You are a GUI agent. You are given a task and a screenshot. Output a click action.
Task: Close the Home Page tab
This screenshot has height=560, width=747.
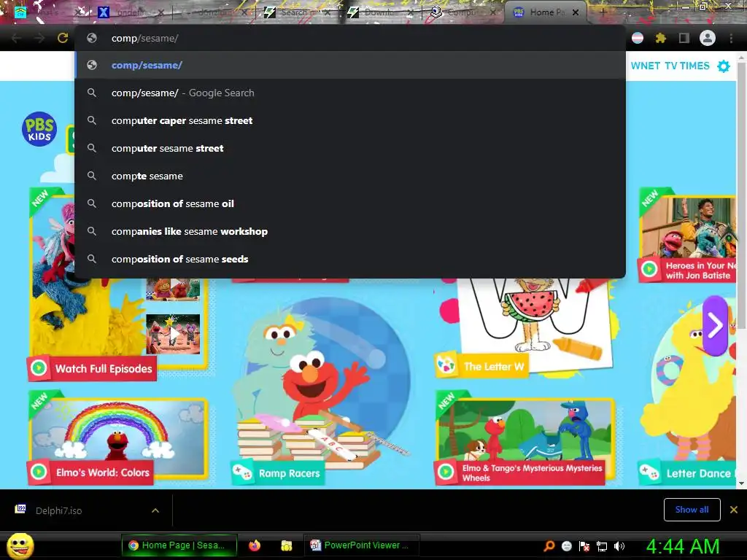[576, 12]
